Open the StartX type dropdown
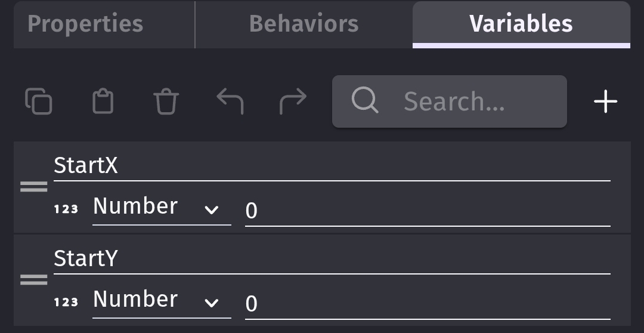 161,208
